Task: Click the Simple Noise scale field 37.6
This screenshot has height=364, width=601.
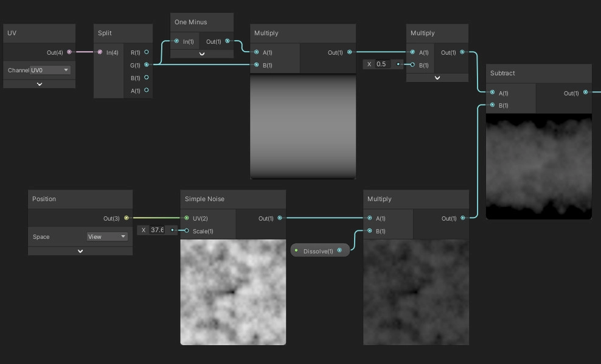Action: (x=158, y=230)
